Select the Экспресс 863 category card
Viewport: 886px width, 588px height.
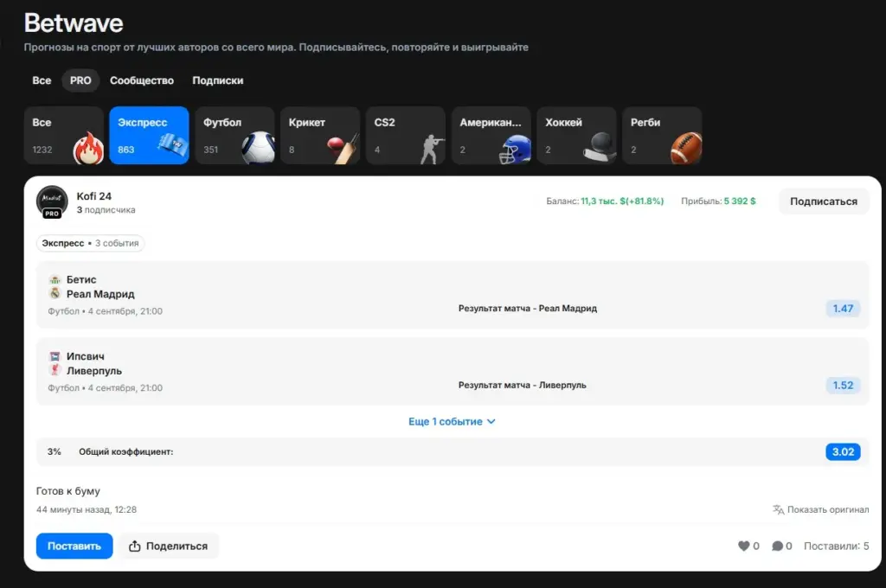coord(149,136)
